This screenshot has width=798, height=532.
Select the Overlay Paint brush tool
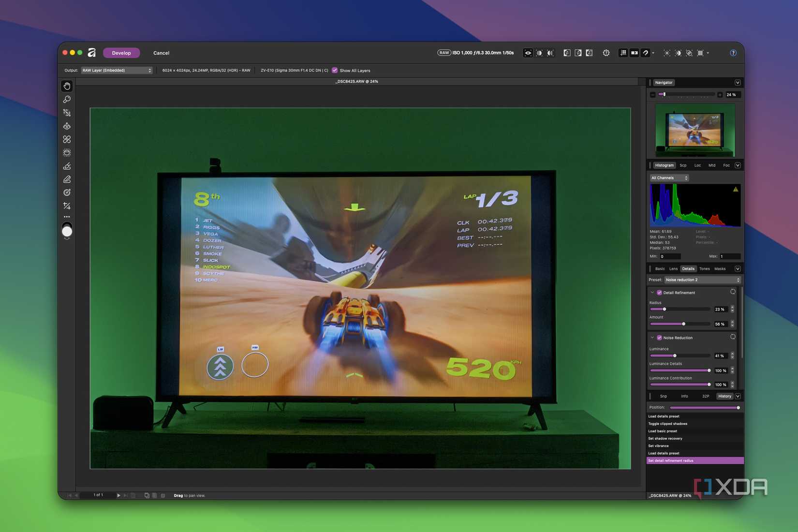tap(67, 166)
